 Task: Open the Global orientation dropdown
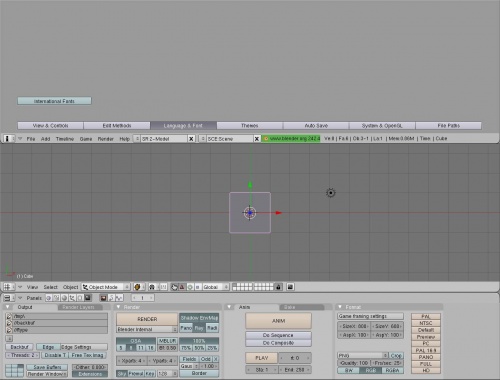point(216,287)
